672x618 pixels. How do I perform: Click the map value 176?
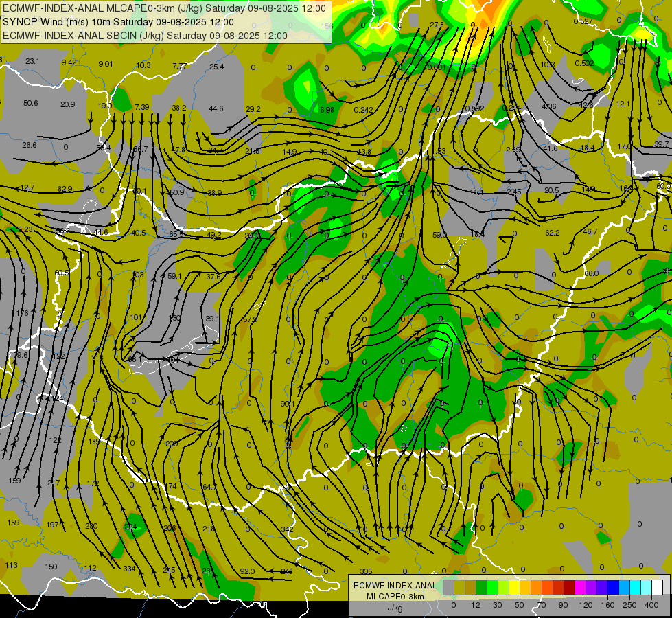[x=22, y=313]
